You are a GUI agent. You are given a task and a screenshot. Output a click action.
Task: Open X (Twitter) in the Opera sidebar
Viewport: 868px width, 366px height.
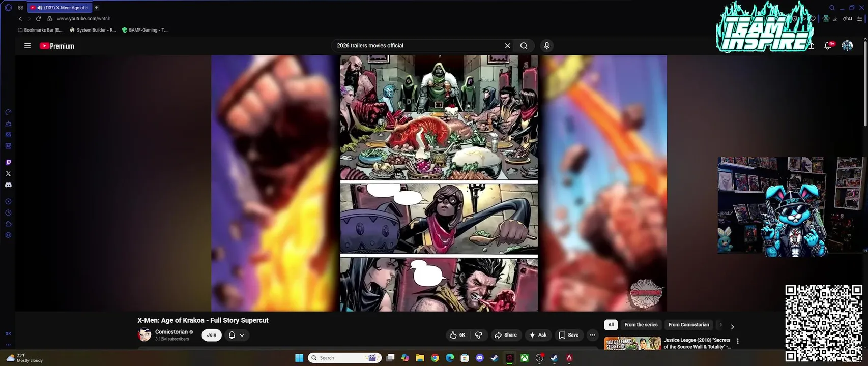[x=8, y=174]
